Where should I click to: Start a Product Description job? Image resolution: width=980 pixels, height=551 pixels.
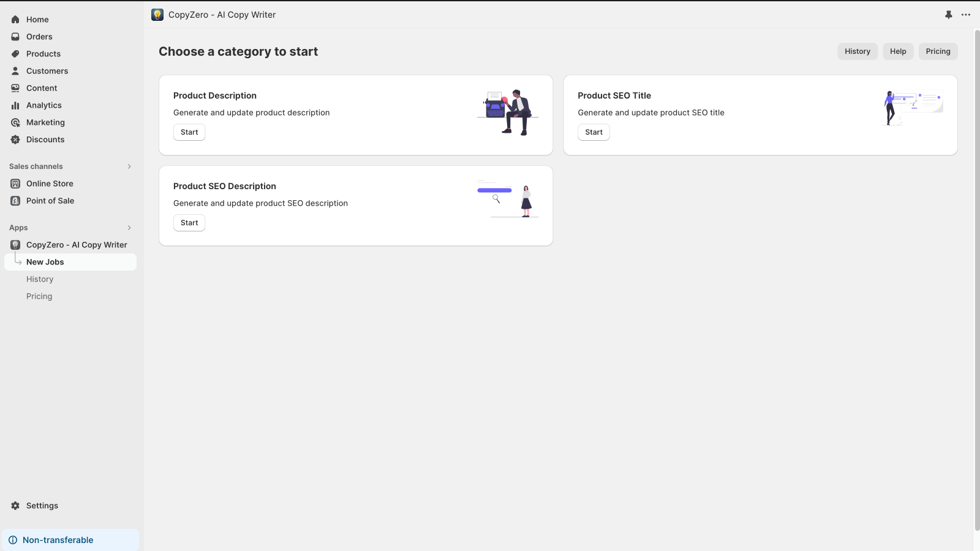coord(189,132)
